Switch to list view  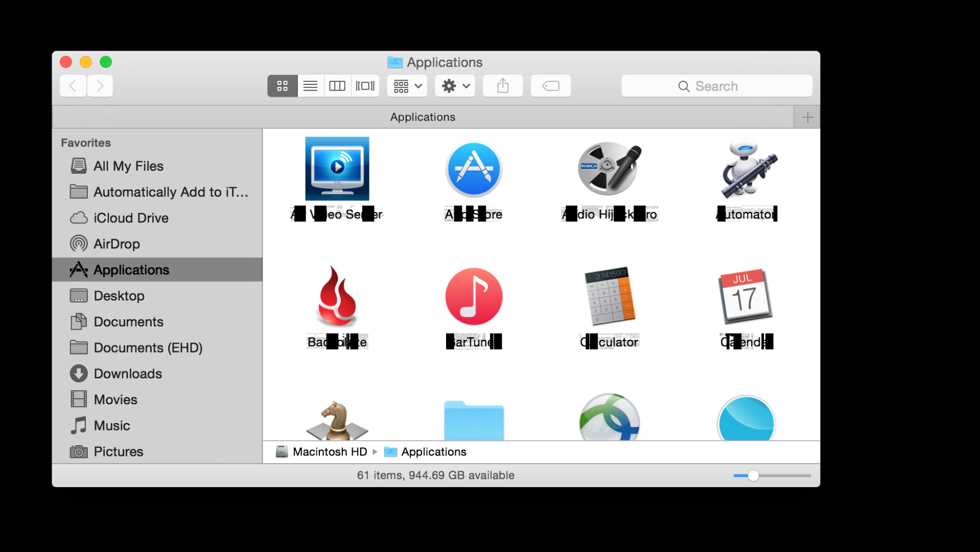tap(310, 86)
